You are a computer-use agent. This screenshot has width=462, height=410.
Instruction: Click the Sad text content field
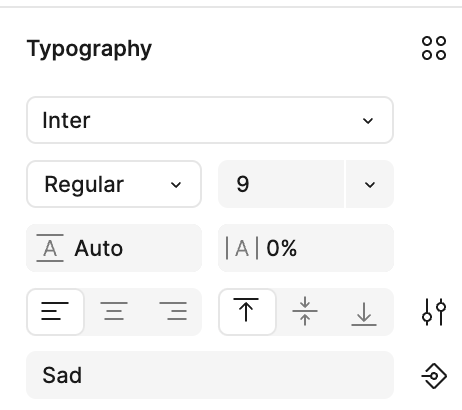(x=210, y=375)
